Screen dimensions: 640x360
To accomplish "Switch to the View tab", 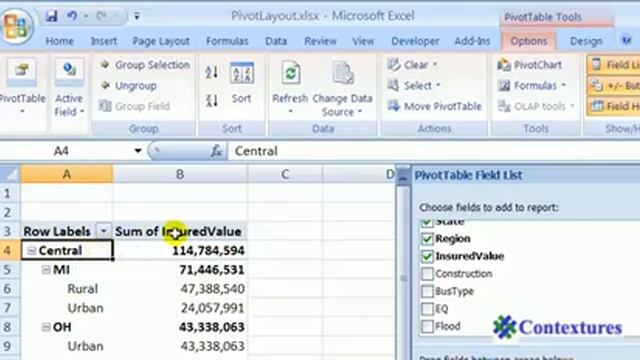I will [363, 41].
